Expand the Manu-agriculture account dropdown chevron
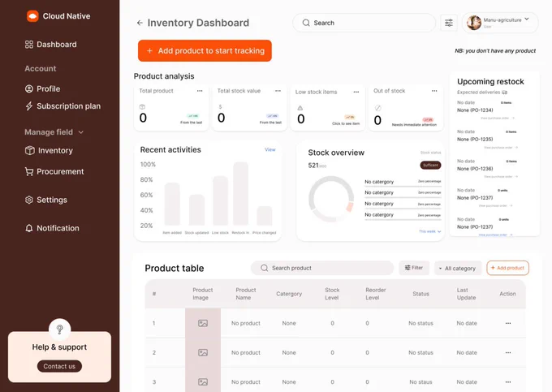The image size is (552, 392). click(x=527, y=19)
